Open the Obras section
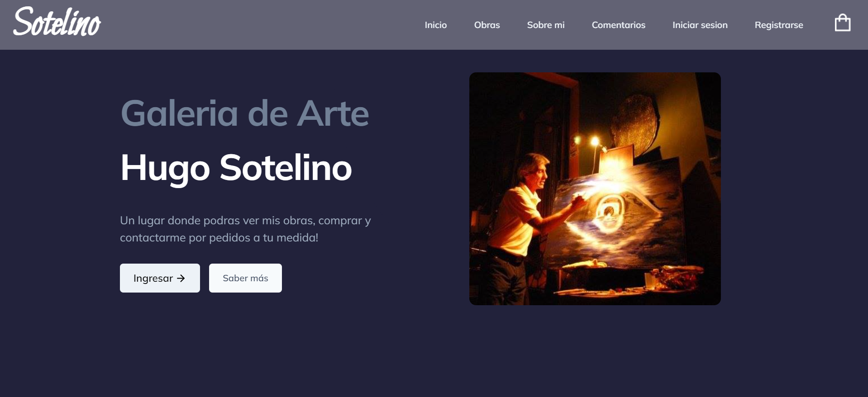The height and width of the screenshot is (397, 868). (486, 25)
